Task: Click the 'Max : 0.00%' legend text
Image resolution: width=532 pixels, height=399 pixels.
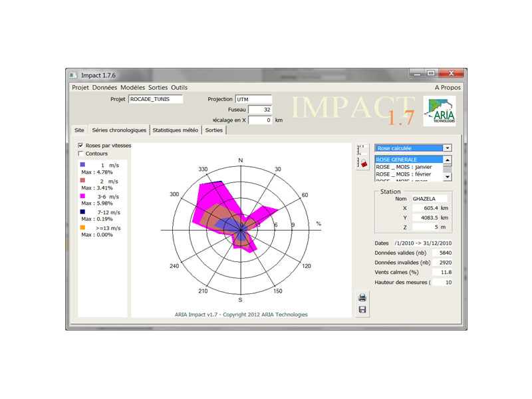Action: click(97, 235)
